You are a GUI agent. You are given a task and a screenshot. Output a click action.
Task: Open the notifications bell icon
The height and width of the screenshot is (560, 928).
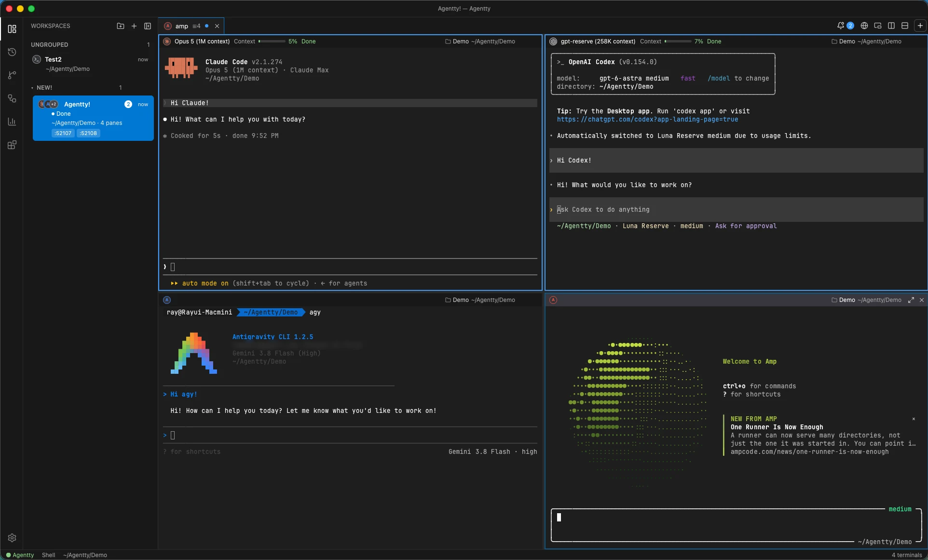click(841, 26)
